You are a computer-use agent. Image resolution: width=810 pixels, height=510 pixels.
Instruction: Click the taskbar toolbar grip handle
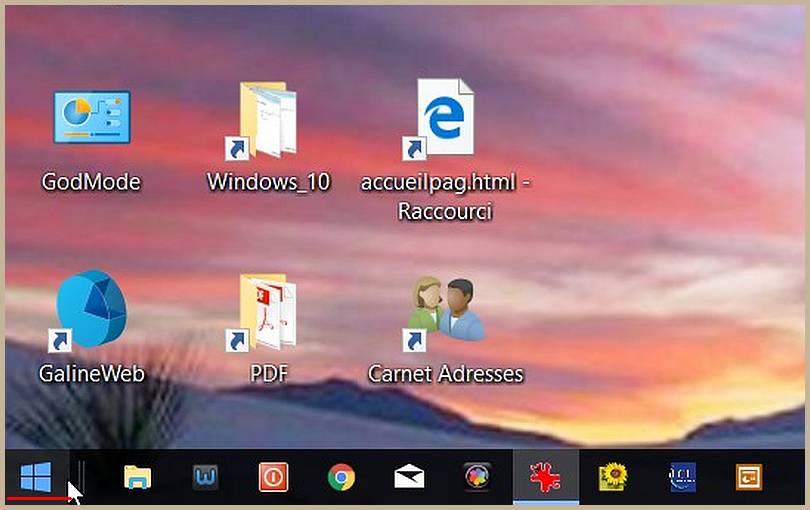coord(81,477)
